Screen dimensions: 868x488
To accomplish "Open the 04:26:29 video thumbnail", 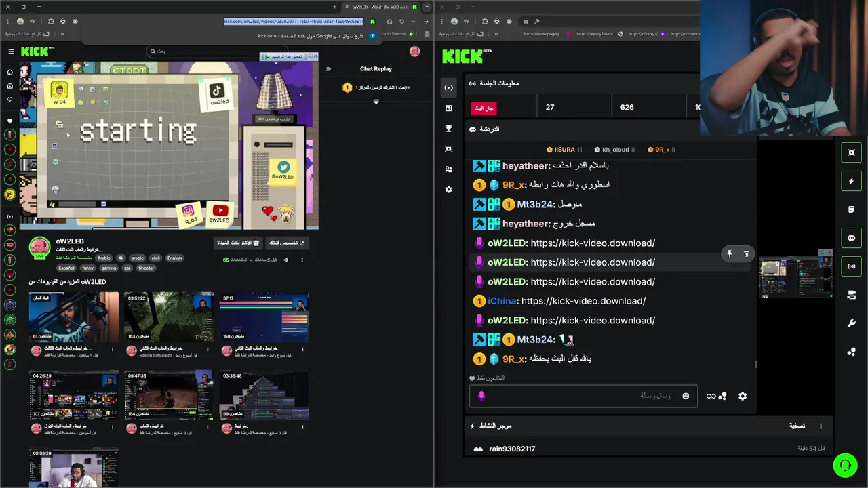I will [74, 395].
